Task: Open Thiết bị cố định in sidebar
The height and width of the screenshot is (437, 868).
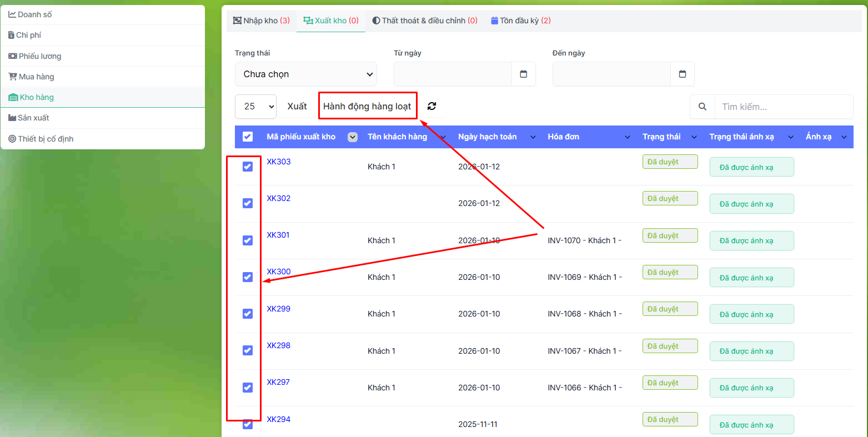Action: point(46,139)
